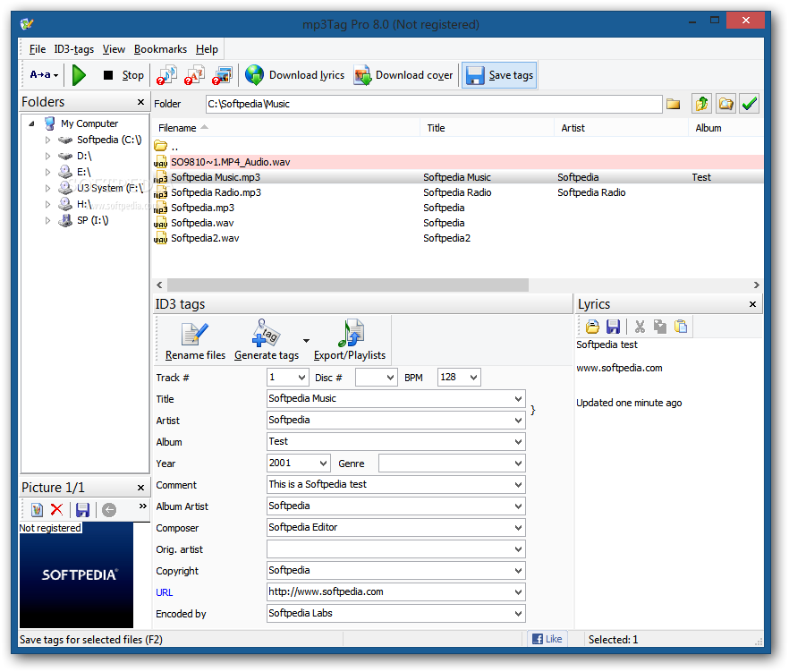Screen dimensions: 789x672
Task: Click the horizontal scrollbar of file list
Action: coord(348,285)
